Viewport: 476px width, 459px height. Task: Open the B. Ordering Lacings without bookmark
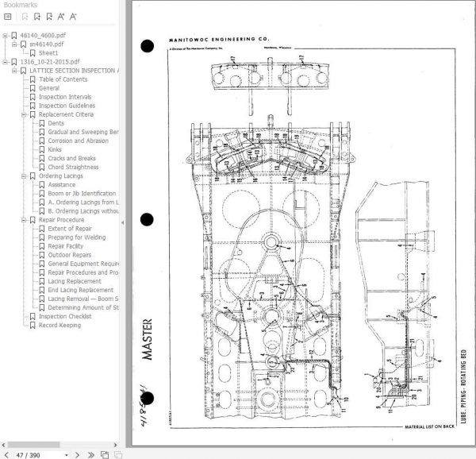tap(83, 211)
